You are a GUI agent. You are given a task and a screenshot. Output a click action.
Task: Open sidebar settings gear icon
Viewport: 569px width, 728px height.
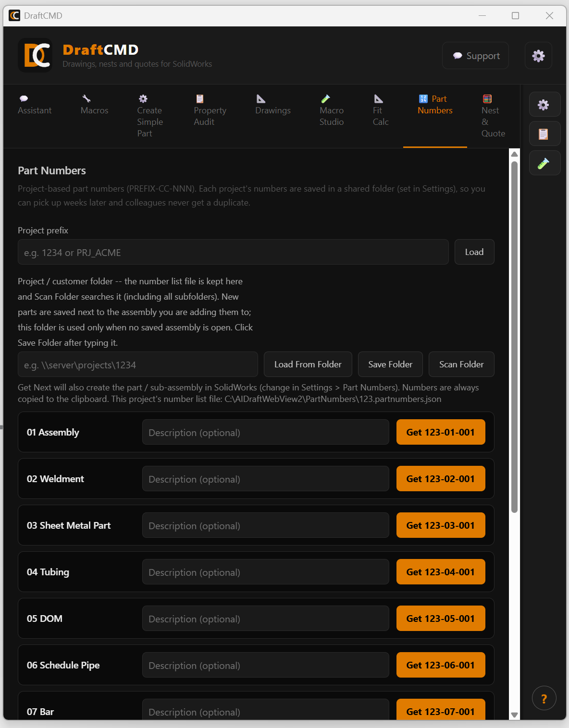544,105
